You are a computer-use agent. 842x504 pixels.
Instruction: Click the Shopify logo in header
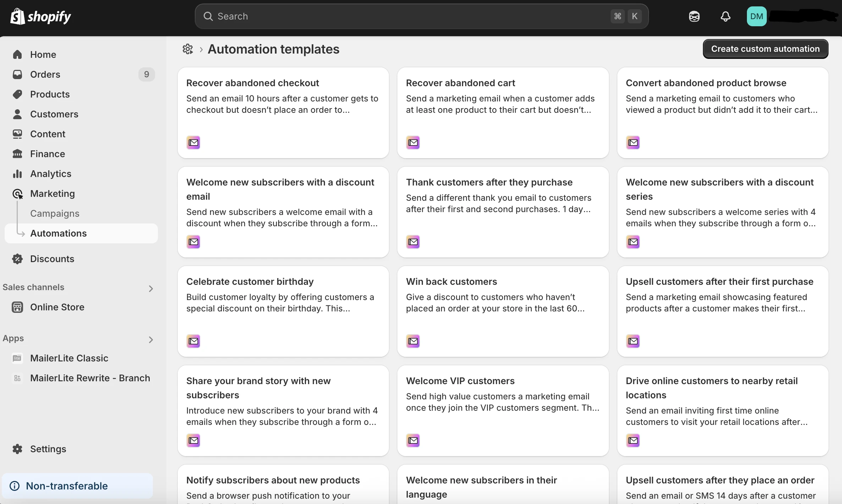tap(40, 16)
